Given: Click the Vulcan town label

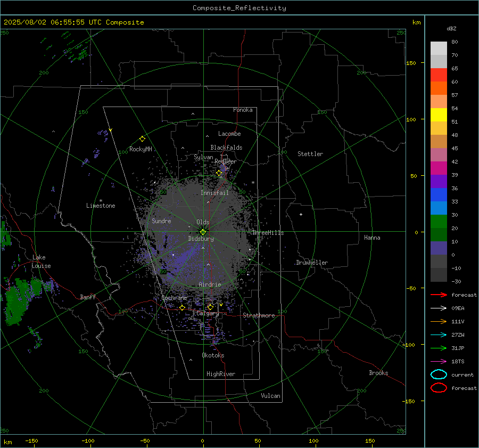Looking at the screenshot, I should click(x=270, y=396).
